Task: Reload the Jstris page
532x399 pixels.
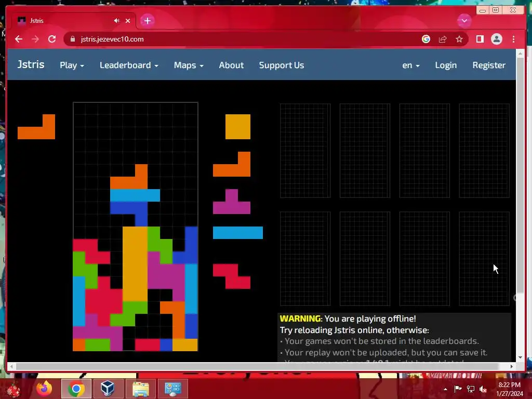Action: click(x=52, y=39)
